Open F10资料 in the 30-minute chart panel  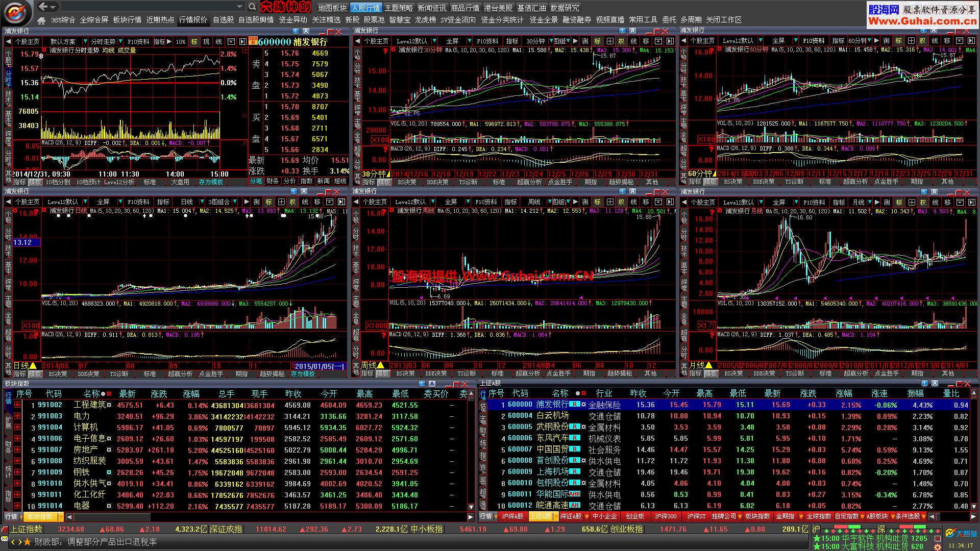click(x=487, y=41)
